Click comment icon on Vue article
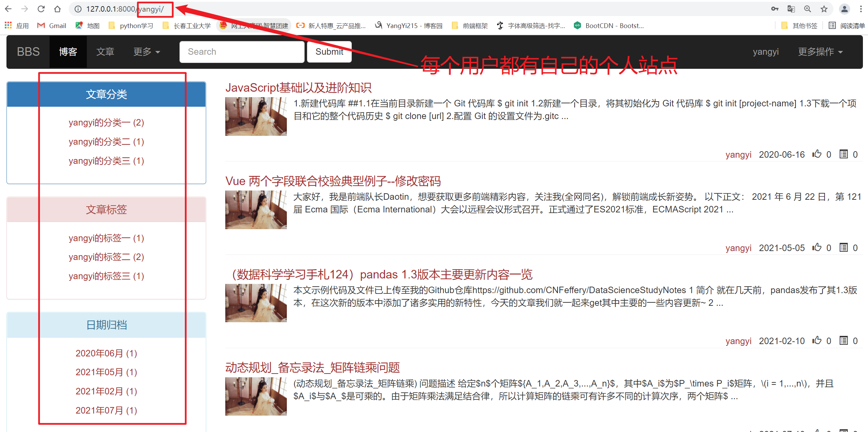The height and width of the screenshot is (432, 868). tap(843, 247)
